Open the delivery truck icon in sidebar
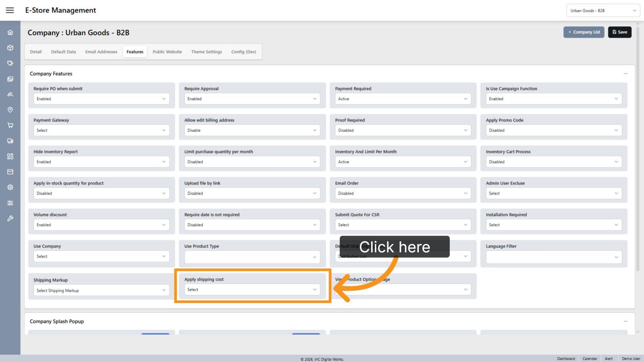 coord(10,141)
